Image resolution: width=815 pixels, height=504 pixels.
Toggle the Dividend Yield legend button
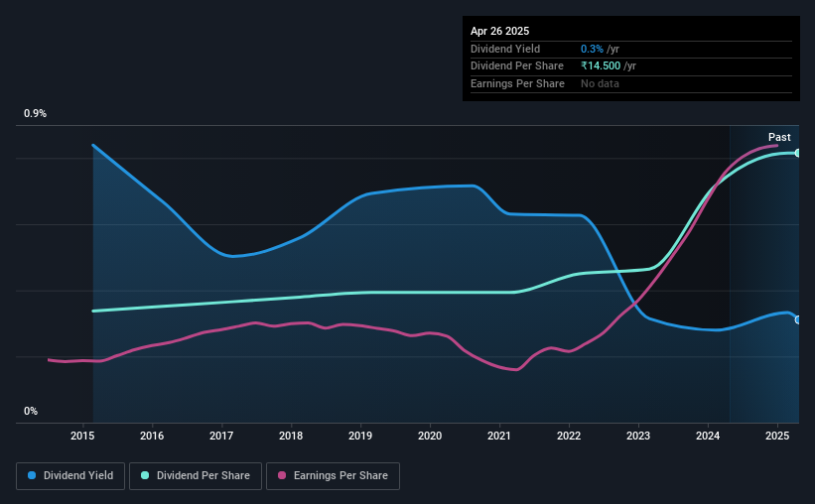pyautogui.click(x=70, y=476)
